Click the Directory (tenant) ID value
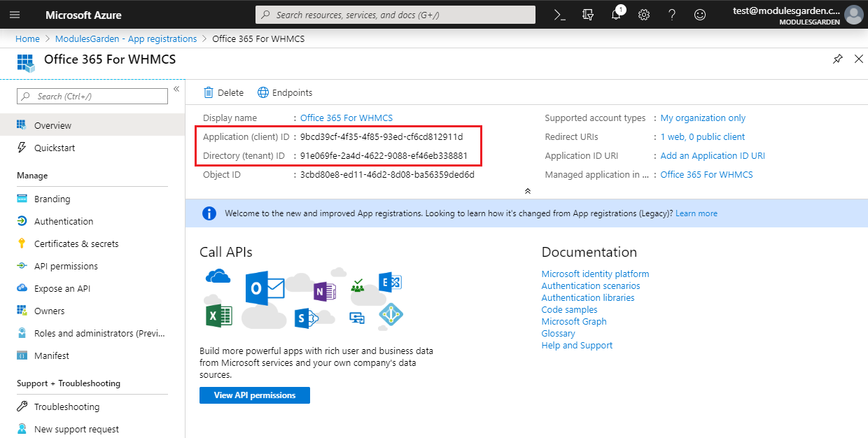The image size is (868, 438). (384, 156)
